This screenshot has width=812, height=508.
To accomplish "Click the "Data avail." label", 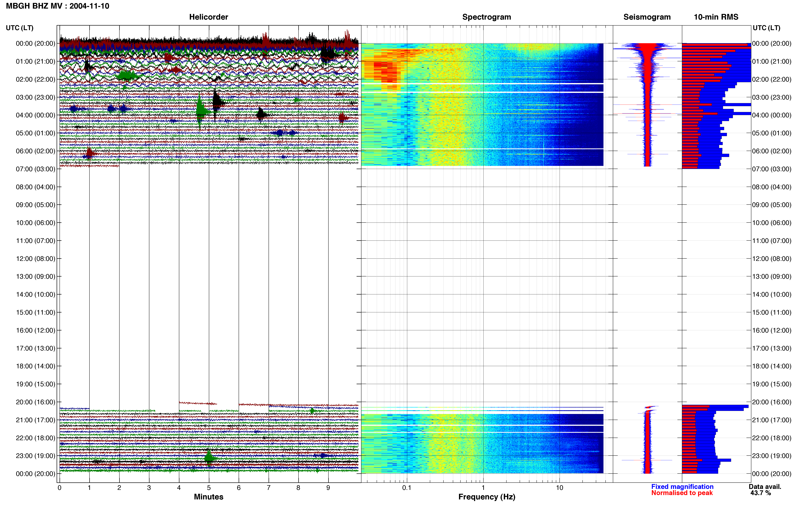I will pos(765,487).
